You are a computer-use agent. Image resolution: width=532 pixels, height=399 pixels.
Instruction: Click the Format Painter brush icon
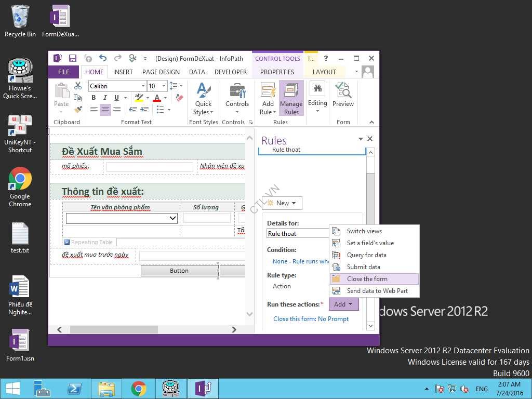tap(78, 110)
